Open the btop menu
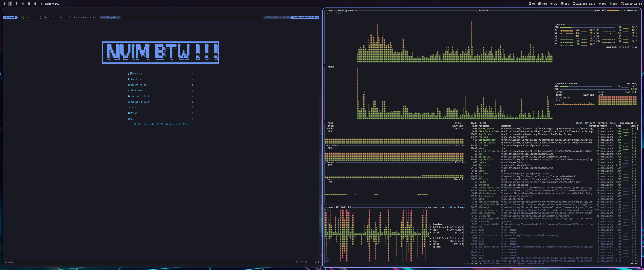644x270 pixels. tap(341, 10)
